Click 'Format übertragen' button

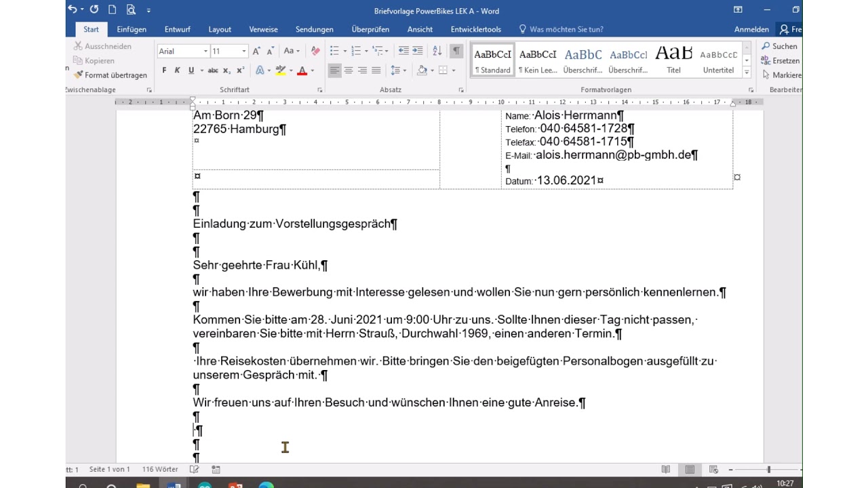[111, 75]
